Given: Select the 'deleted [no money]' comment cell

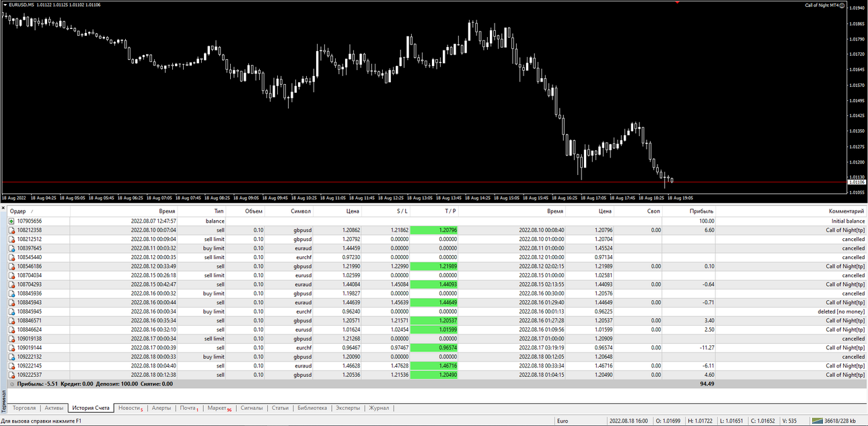Looking at the screenshot, I should (842, 312).
